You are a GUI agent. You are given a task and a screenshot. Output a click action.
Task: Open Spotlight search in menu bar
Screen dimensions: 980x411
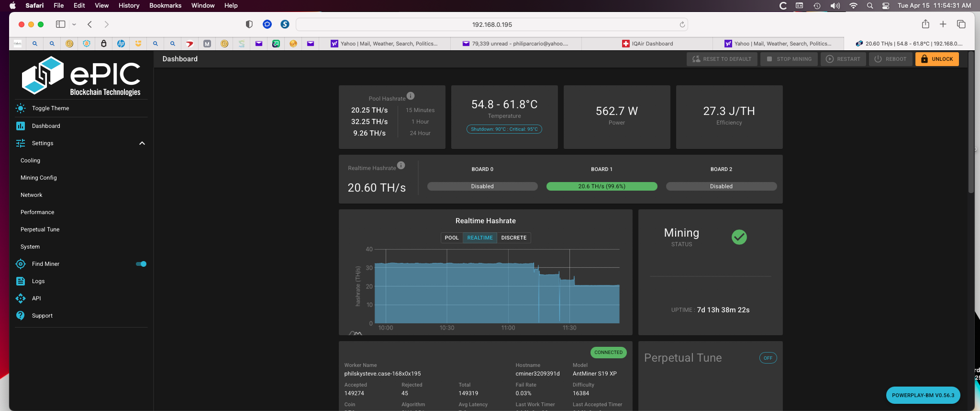[870, 6]
